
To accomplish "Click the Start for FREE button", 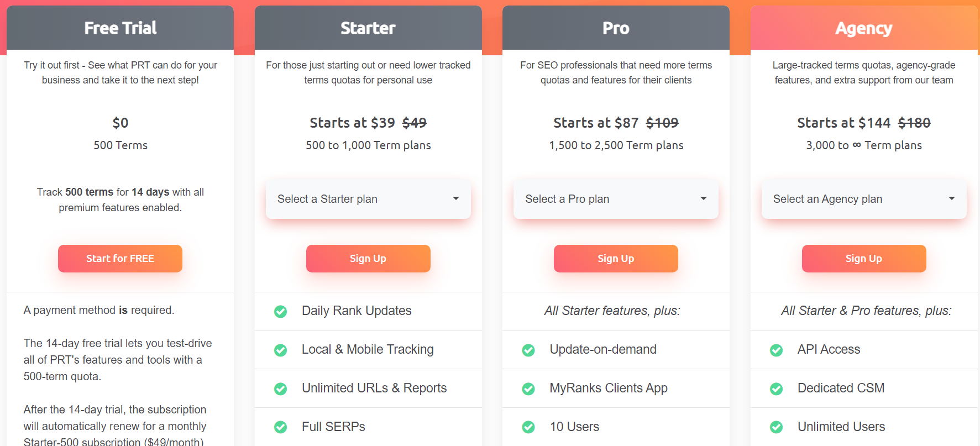I will click(x=120, y=259).
